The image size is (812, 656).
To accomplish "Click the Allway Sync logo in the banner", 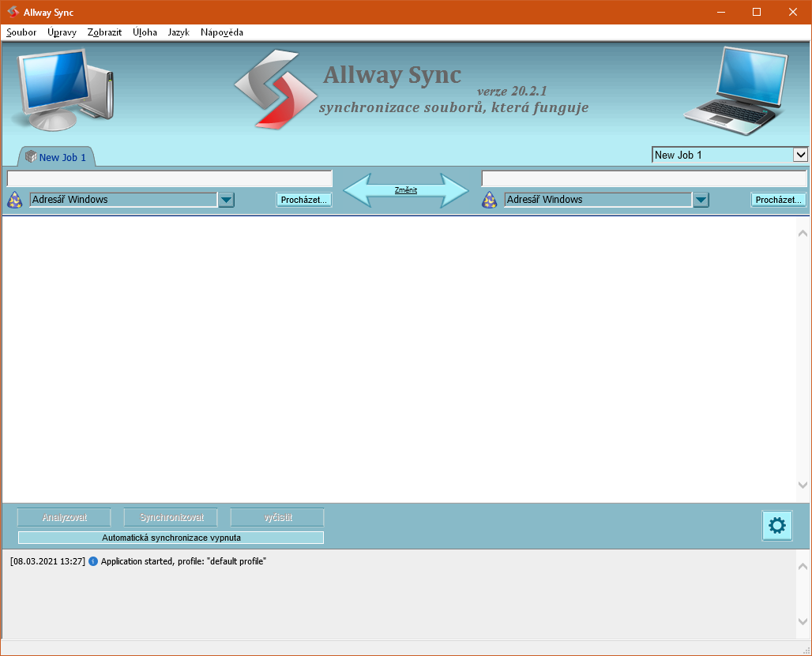I will pyautogui.click(x=276, y=89).
